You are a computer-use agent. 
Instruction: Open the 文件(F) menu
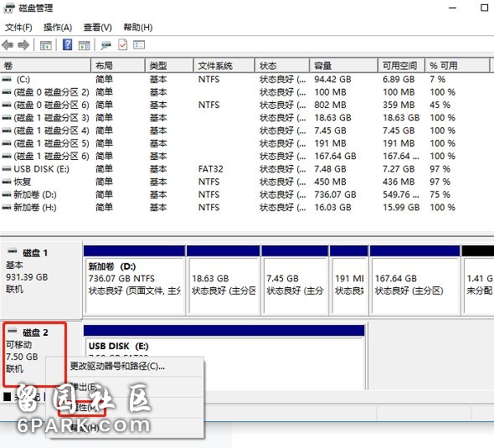click(x=18, y=28)
